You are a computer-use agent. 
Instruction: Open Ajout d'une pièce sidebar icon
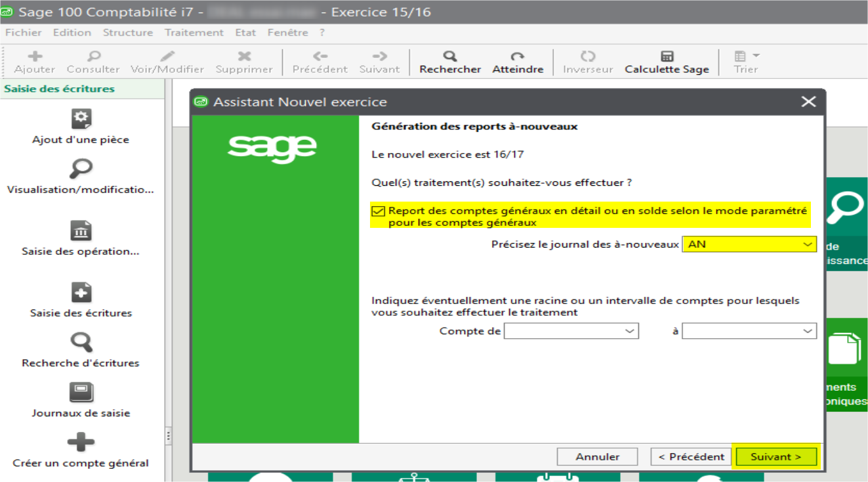point(81,119)
